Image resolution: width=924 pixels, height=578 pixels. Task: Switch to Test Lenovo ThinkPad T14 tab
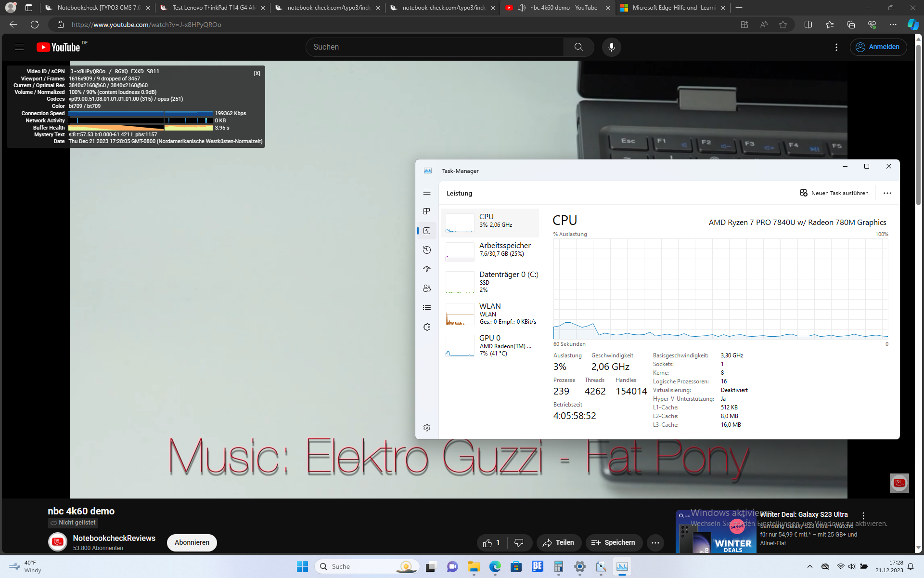pos(212,8)
